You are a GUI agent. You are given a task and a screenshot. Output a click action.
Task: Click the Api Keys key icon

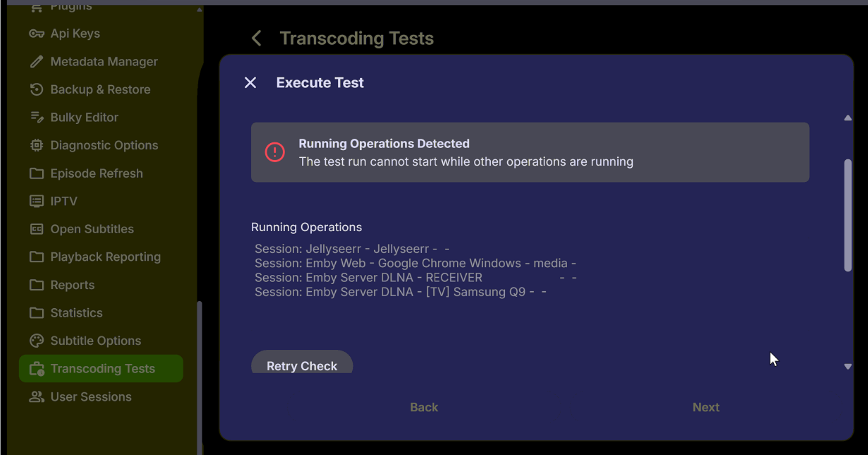[x=36, y=33]
